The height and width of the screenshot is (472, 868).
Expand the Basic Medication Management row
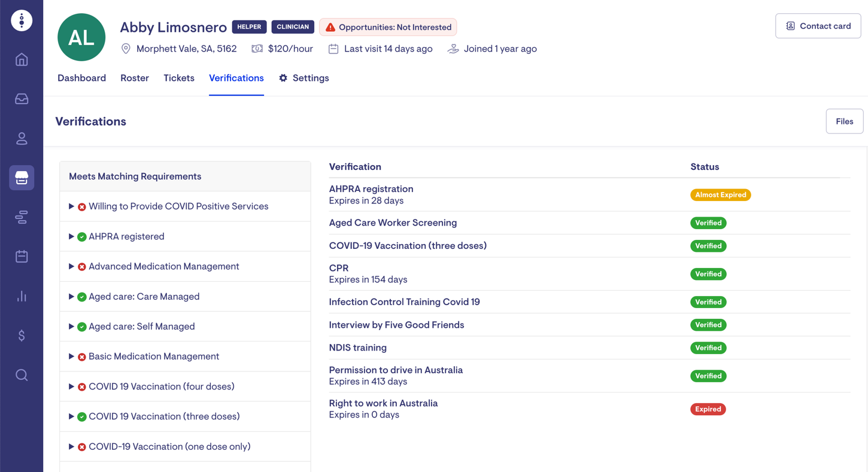71,357
